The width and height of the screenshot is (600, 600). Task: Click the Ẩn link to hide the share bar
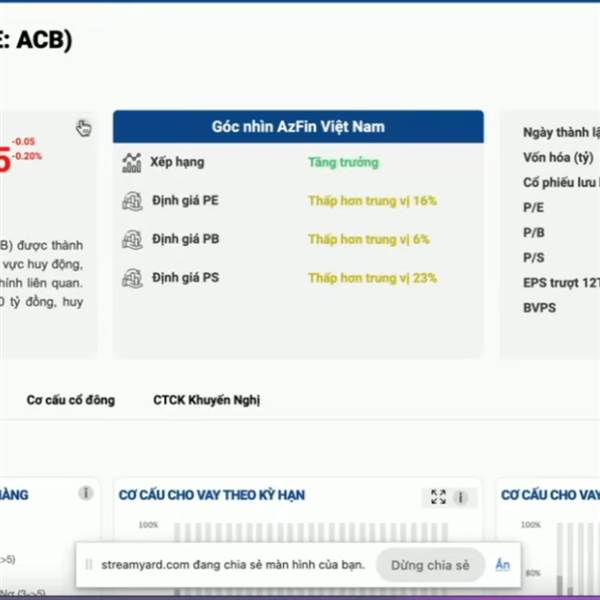(x=502, y=565)
